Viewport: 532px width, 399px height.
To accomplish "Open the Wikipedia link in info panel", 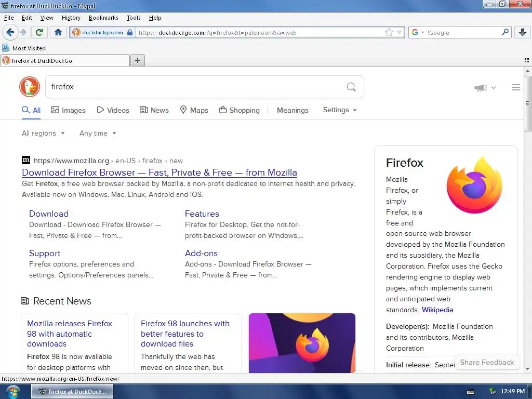I will coord(437,310).
